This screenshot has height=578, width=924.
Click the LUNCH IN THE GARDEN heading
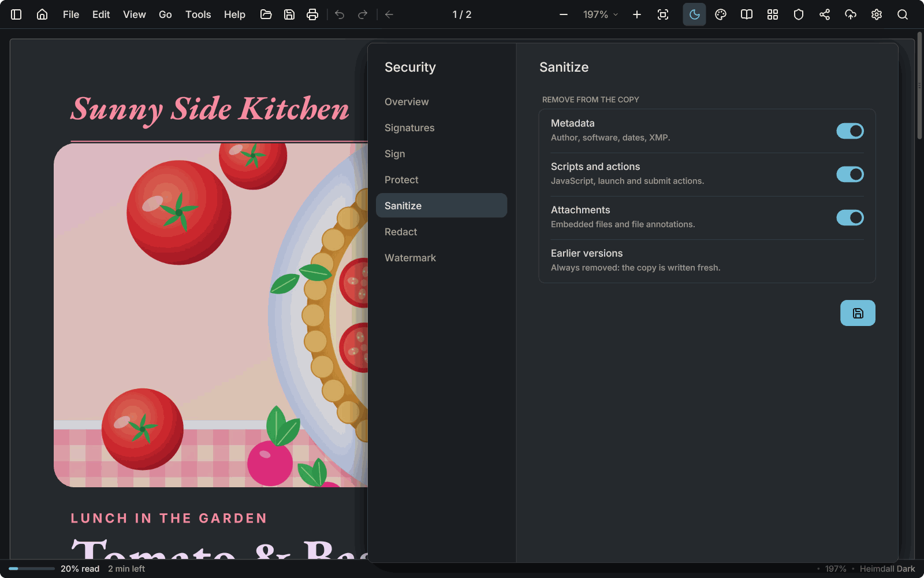click(x=169, y=518)
